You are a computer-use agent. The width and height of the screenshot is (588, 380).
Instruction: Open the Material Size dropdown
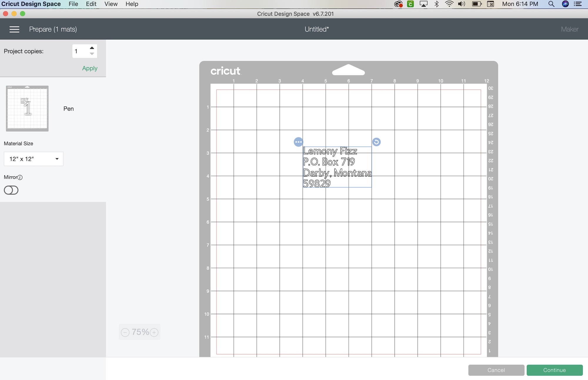point(34,159)
